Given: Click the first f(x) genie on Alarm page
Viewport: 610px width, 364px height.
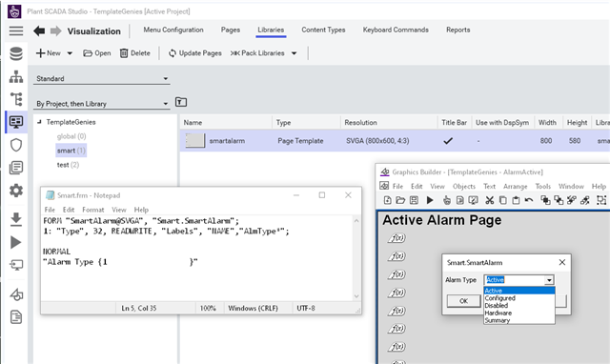Looking at the screenshot, I should (x=396, y=237).
